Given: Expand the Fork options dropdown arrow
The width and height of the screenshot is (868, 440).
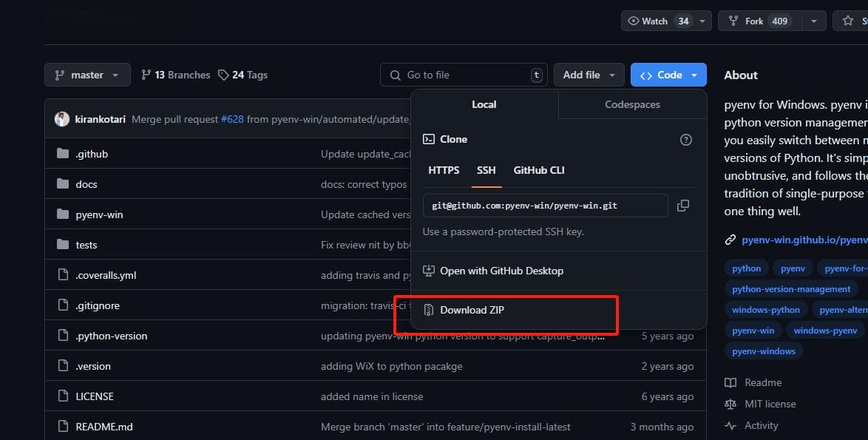Looking at the screenshot, I should coord(814,21).
